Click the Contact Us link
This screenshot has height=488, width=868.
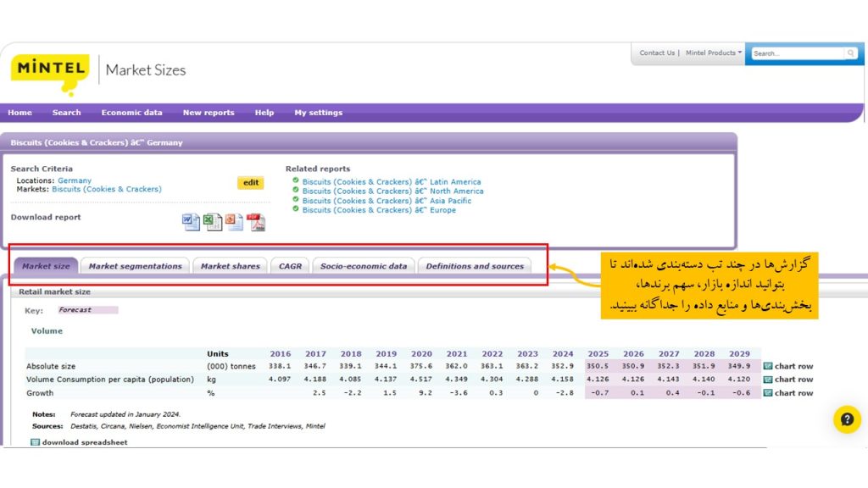pyautogui.click(x=657, y=53)
